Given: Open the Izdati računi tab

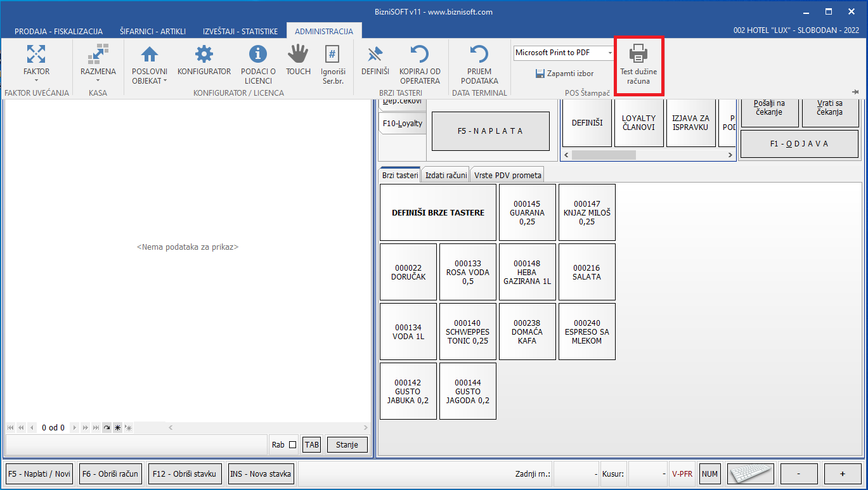Looking at the screenshot, I should click(x=446, y=176).
